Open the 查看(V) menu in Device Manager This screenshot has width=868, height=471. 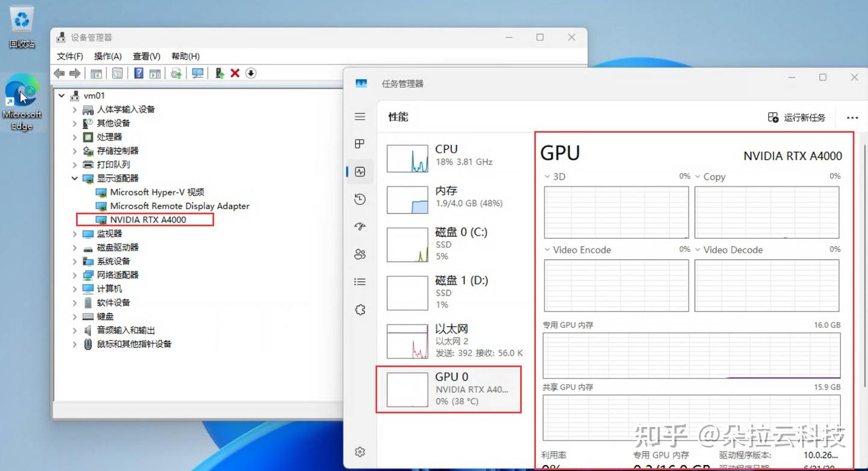point(146,56)
